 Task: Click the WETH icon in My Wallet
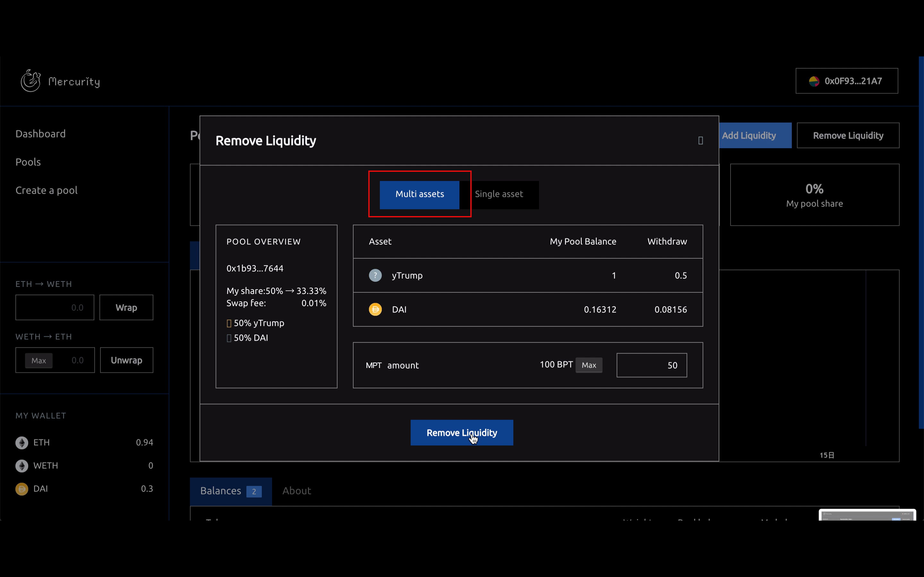pos(22,466)
